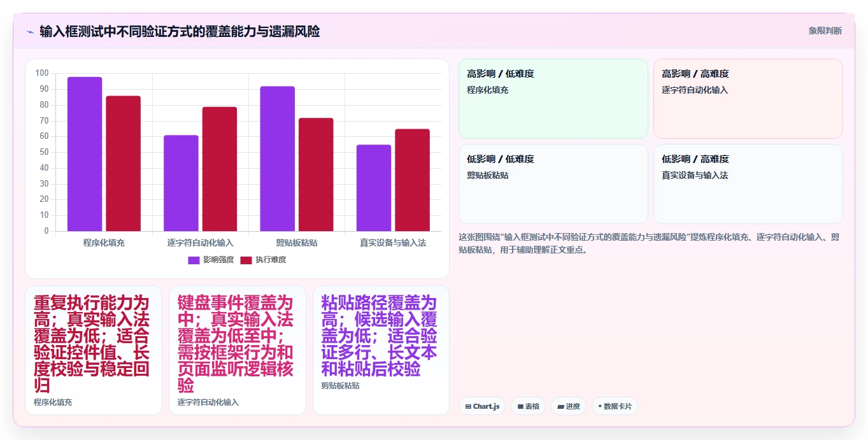Click the purple 程序化填充 bar
The height and width of the screenshot is (440, 868).
click(x=85, y=154)
